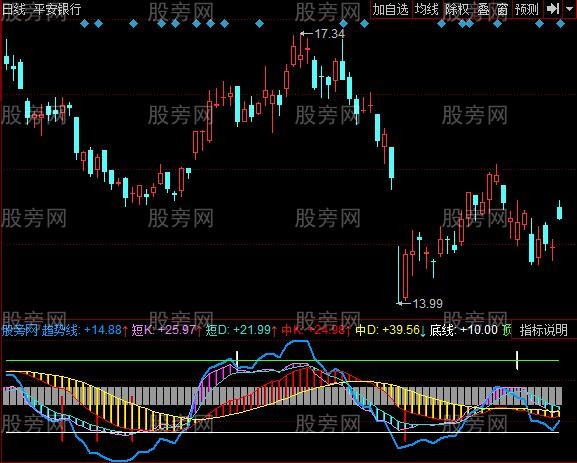Open the 窗 window option
Screen dimensions: 577x463
point(502,9)
